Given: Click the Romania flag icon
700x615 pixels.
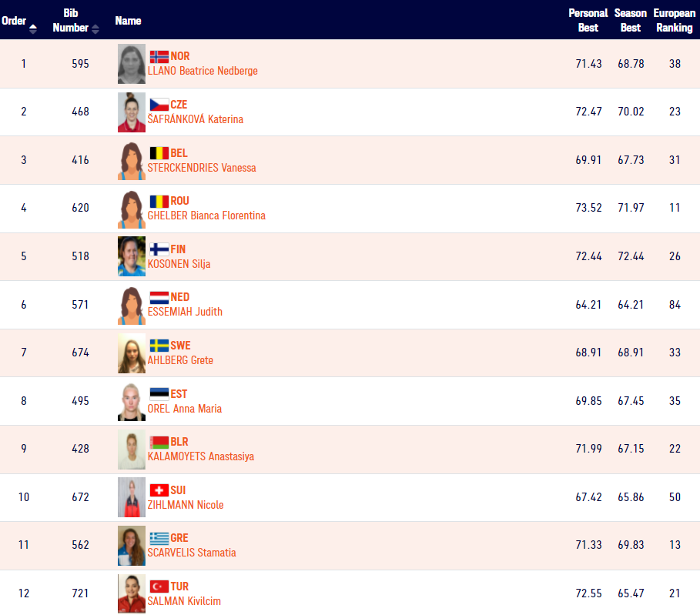Looking at the screenshot, I should (x=159, y=202).
